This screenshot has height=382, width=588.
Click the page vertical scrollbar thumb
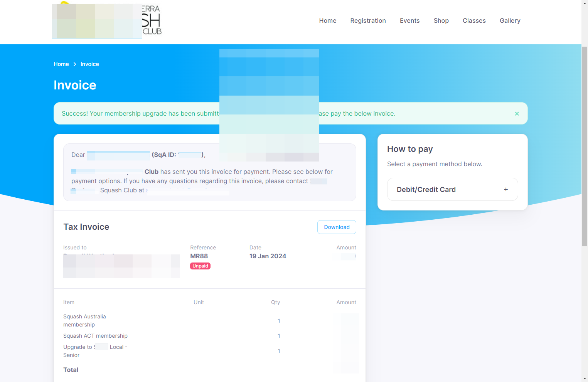point(585,146)
